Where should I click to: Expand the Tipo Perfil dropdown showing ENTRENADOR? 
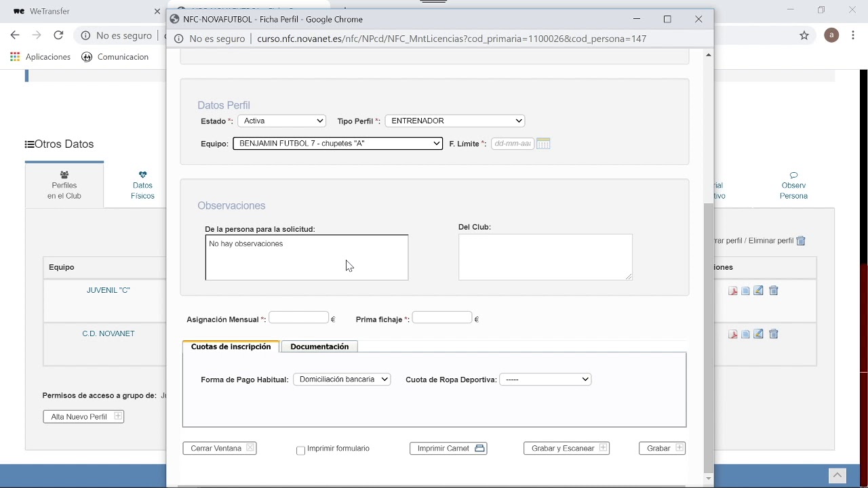click(x=454, y=121)
